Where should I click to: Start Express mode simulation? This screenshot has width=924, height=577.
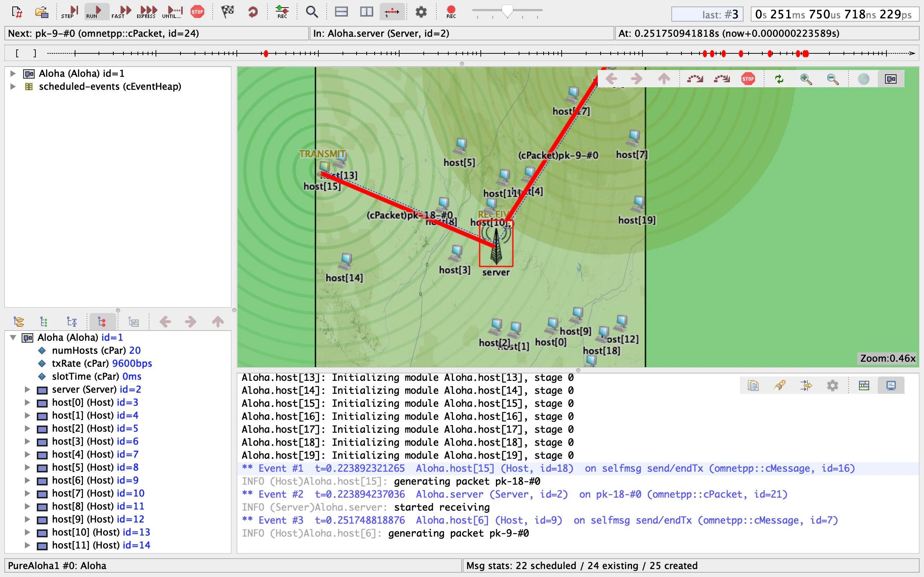coord(147,12)
